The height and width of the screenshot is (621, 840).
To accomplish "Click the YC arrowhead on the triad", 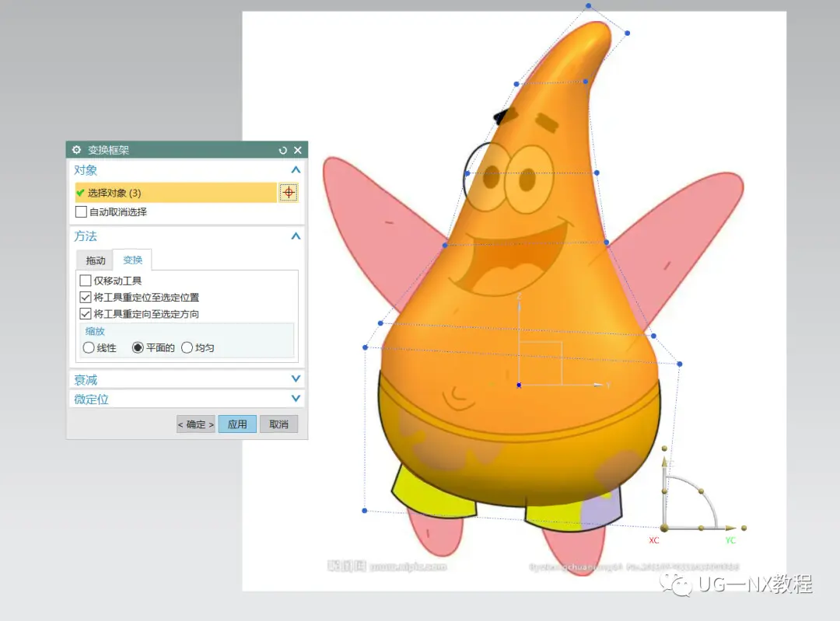I will [x=730, y=529].
